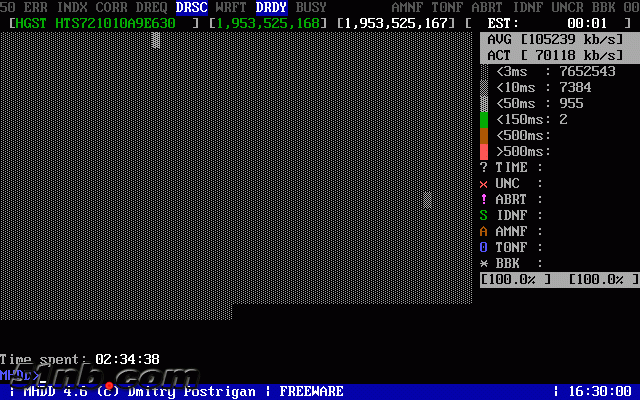Click MHDD 4.6 Dmitry Postrigan credit
Screen dimensions: 640x400
(139, 391)
